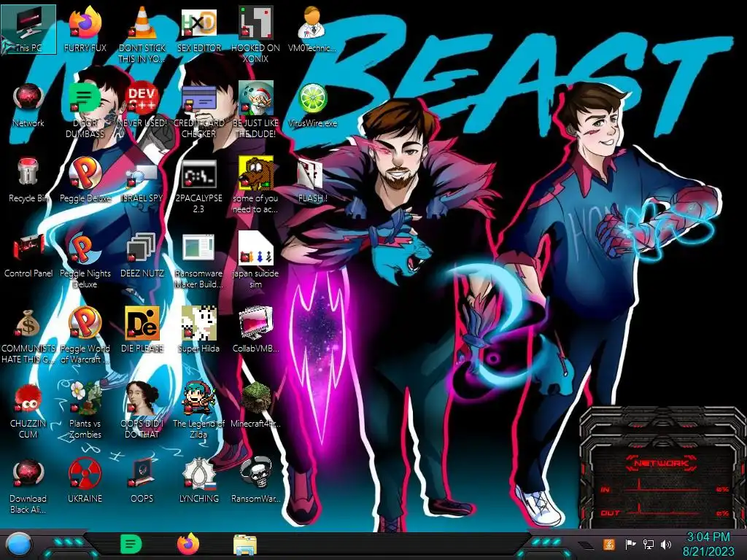Open the Action Center flag tray icon
Viewport: 747px width, 560px height.
[x=630, y=544]
